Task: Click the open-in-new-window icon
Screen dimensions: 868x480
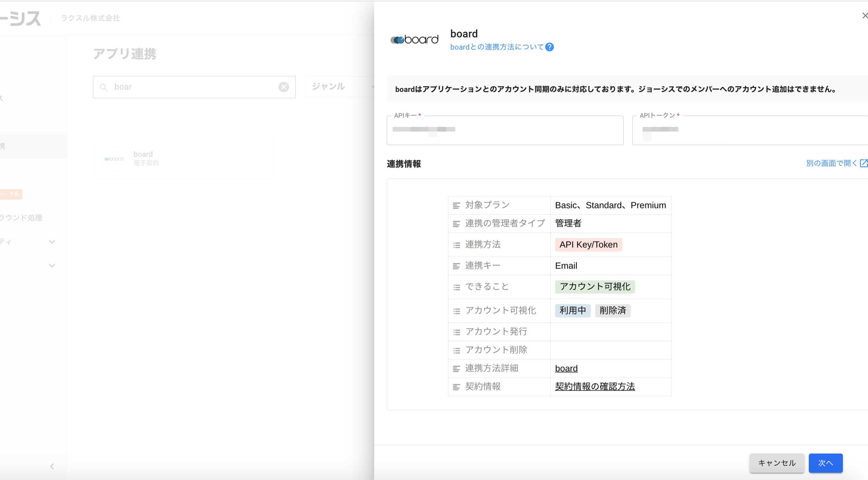Action: pyautogui.click(x=863, y=163)
